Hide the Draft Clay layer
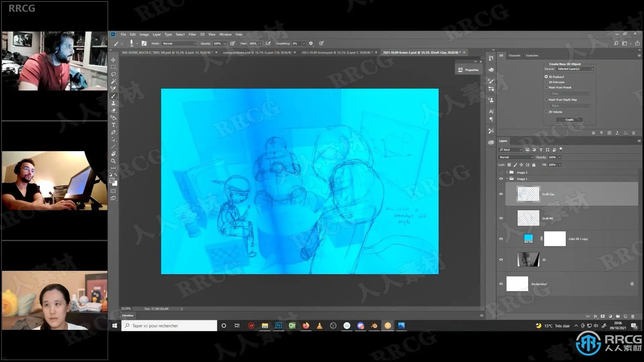 click(501, 194)
